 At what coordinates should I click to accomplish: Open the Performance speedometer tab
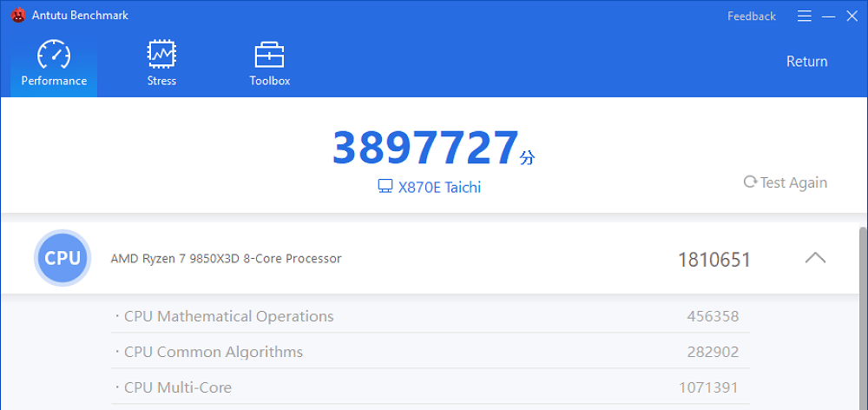coord(54,63)
